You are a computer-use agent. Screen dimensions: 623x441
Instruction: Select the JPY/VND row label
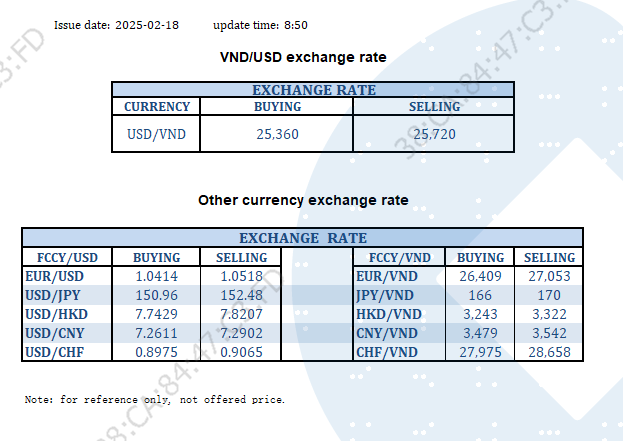click(385, 295)
